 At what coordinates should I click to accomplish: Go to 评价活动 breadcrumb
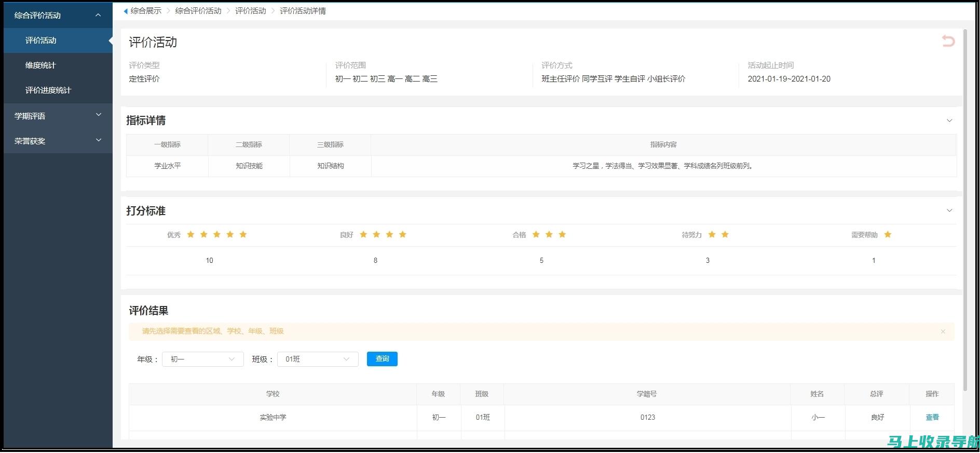[x=251, y=11]
